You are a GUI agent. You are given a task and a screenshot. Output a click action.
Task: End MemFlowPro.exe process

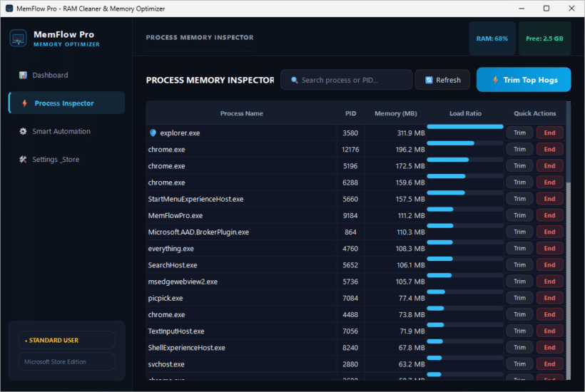click(549, 215)
